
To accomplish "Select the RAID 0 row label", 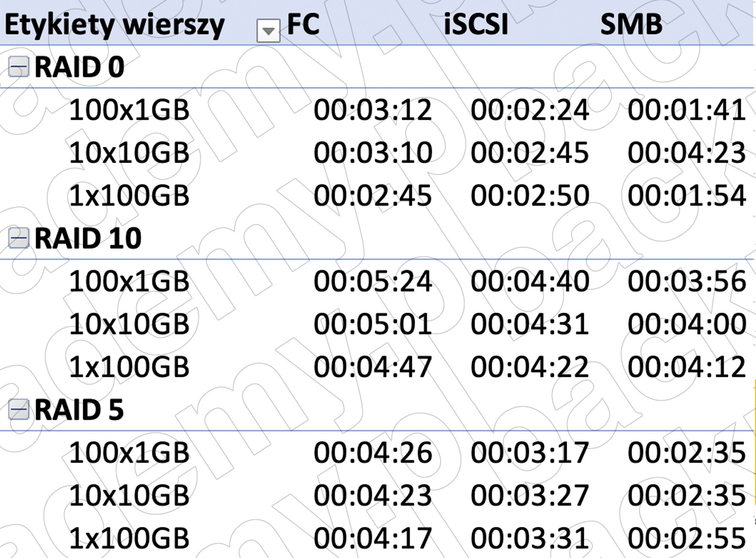I will point(79,67).
